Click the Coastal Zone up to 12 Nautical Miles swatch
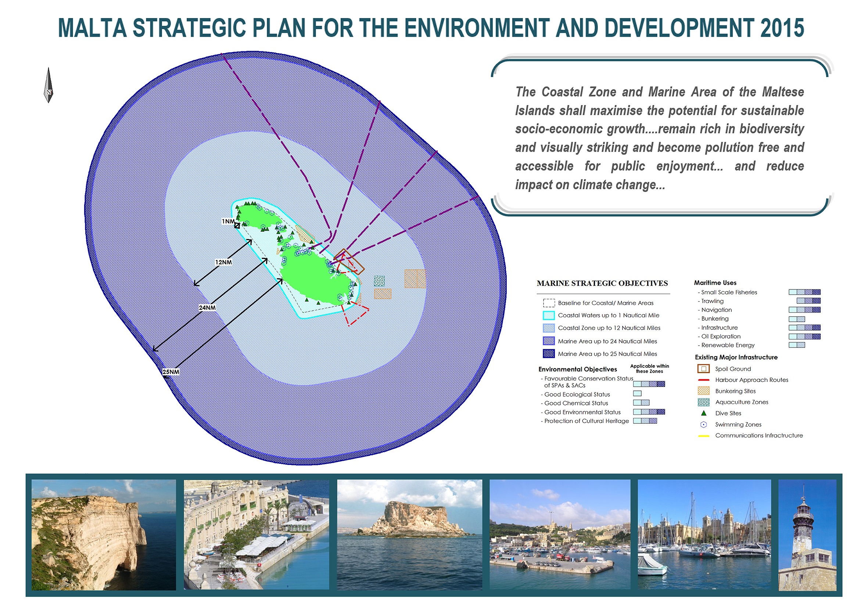The width and height of the screenshot is (868, 613). click(549, 328)
